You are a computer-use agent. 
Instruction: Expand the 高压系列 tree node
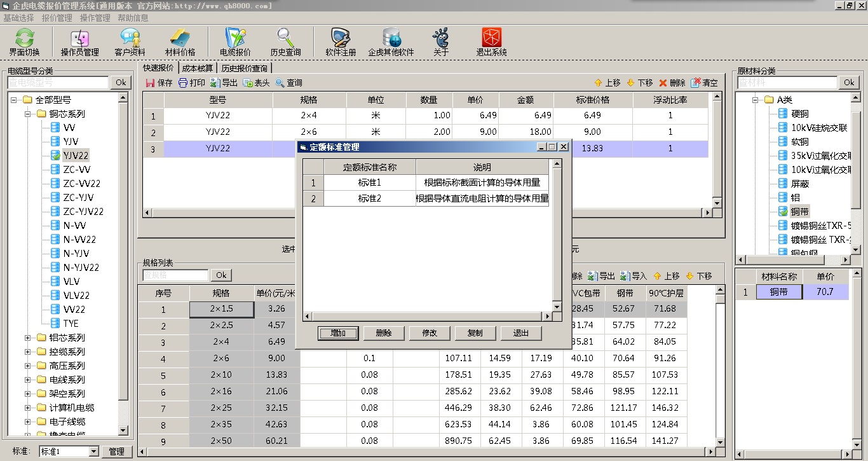coord(28,366)
